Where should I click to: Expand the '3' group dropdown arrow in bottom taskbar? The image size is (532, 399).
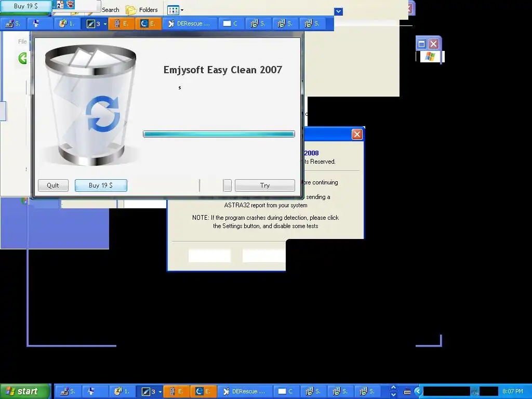coord(160,392)
